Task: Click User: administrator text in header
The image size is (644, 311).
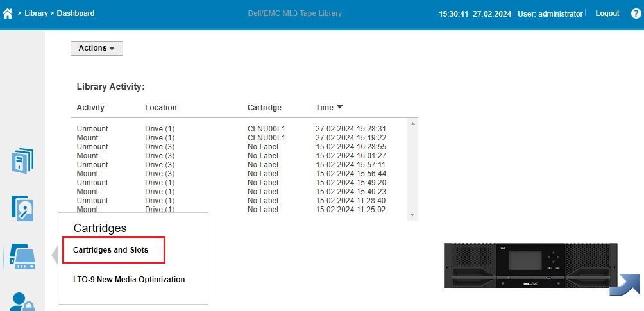Action: coord(550,13)
